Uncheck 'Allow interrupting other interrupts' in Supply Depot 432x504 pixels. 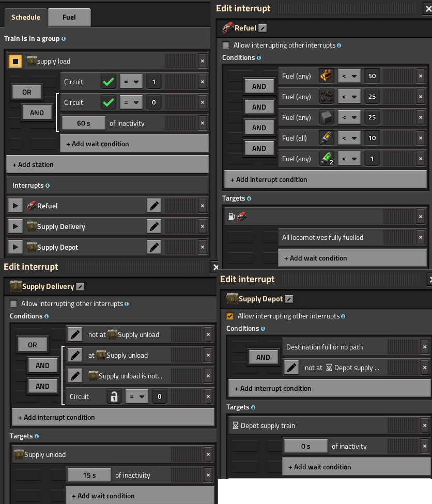click(230, 316)
